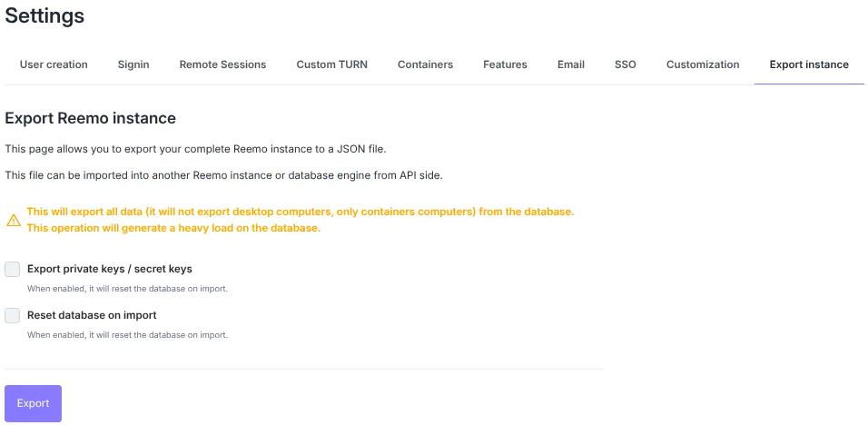
Task: Click helper text under Reset database option
Action: tap(127, 335)
